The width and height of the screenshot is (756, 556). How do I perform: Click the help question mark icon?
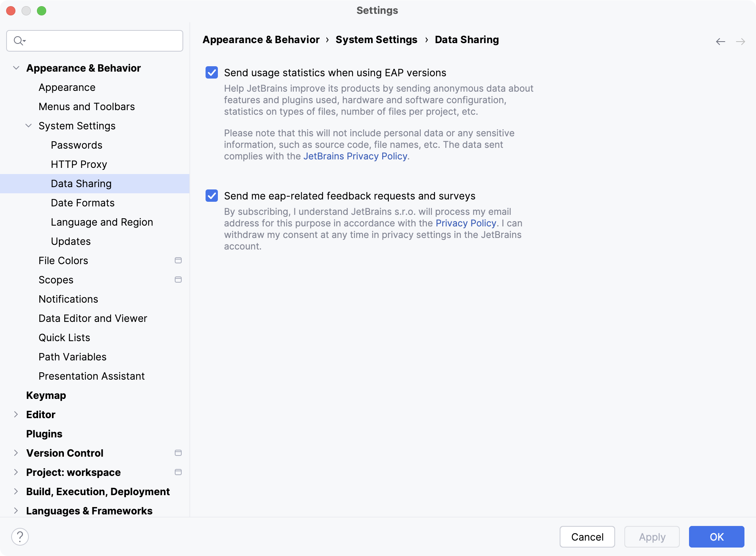tap(20, 536)
